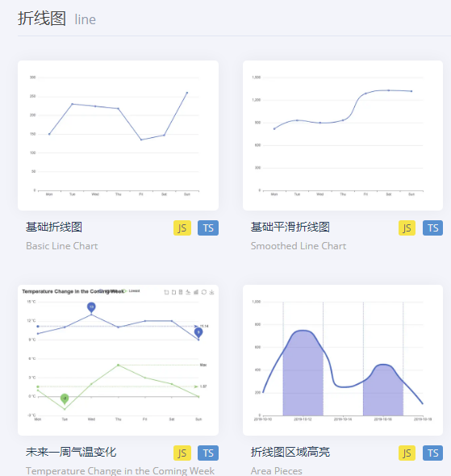Click the JS badge for 基础平滑折线图
This screenshot has width=451, height=476.
point(407,228)
